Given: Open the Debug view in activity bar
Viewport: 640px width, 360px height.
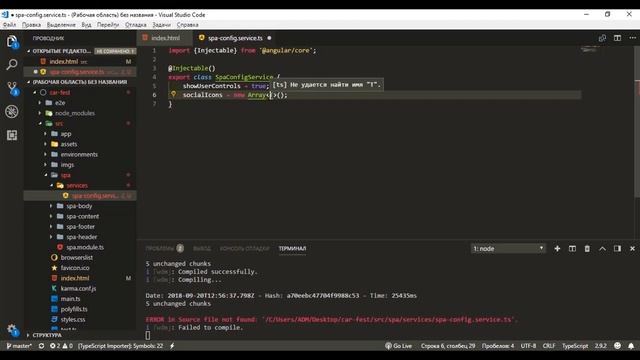Looking at the screenshot, I should tap(12, 111).
